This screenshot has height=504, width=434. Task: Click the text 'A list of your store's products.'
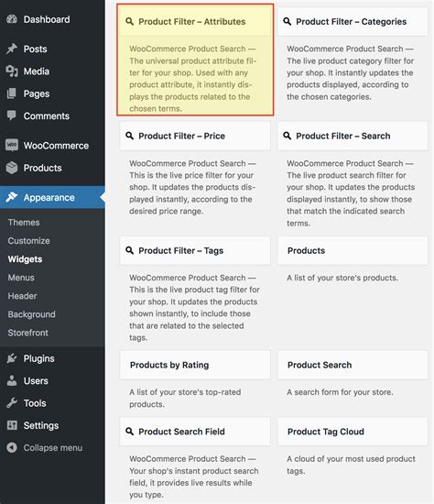coord(342,278)
